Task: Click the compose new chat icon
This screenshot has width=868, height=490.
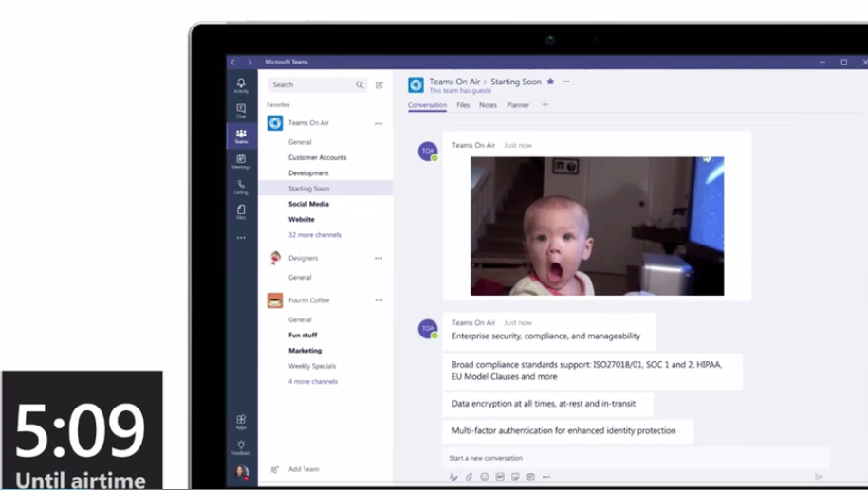Action: (x=379, y=85)
